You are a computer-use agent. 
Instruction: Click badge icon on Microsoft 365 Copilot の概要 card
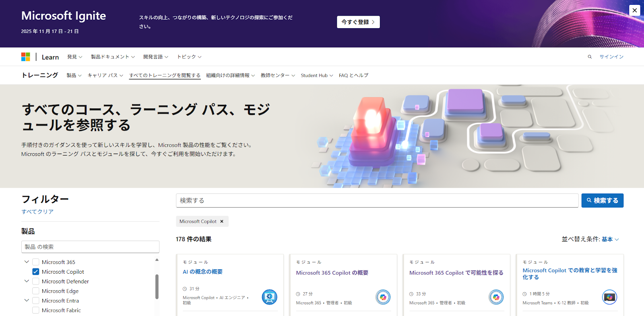(383, 297)
